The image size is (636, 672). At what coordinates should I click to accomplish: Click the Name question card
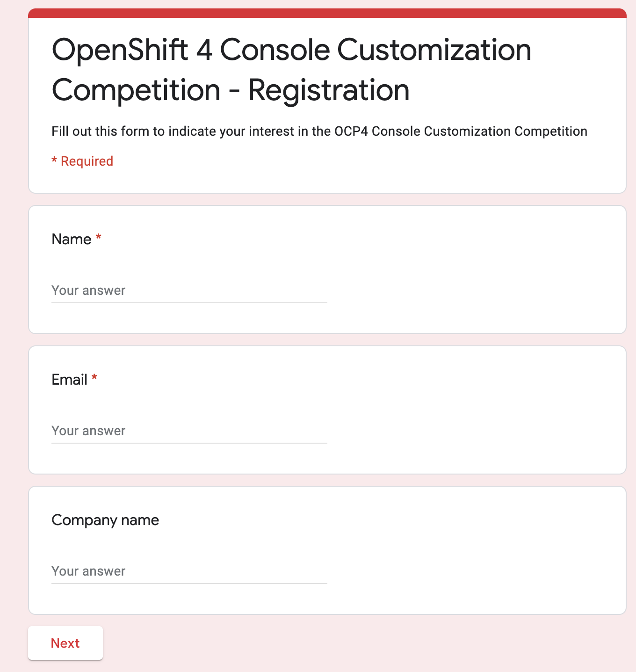pos(327,269)
